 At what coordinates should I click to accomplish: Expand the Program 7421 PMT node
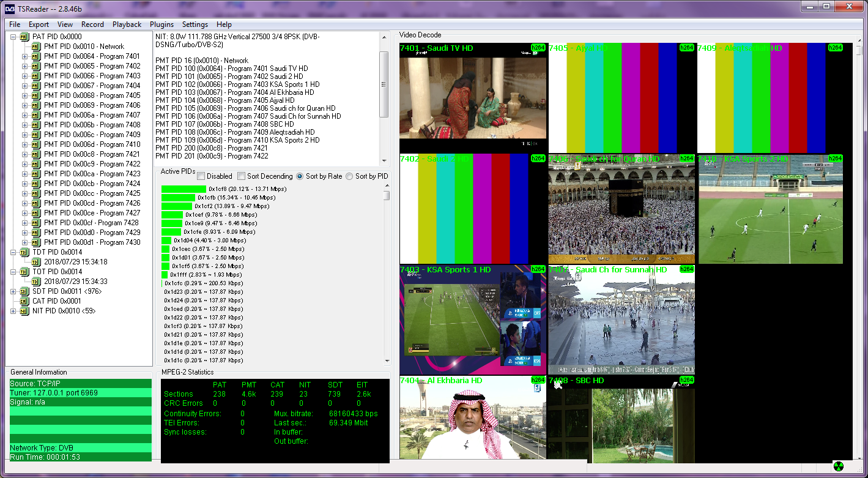[25, 154]
